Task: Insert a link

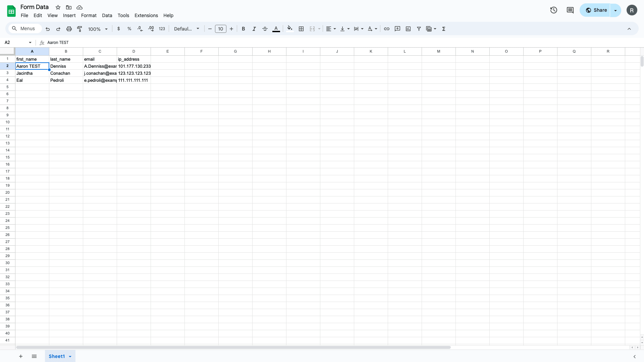Action: click(x=386, y=29)
